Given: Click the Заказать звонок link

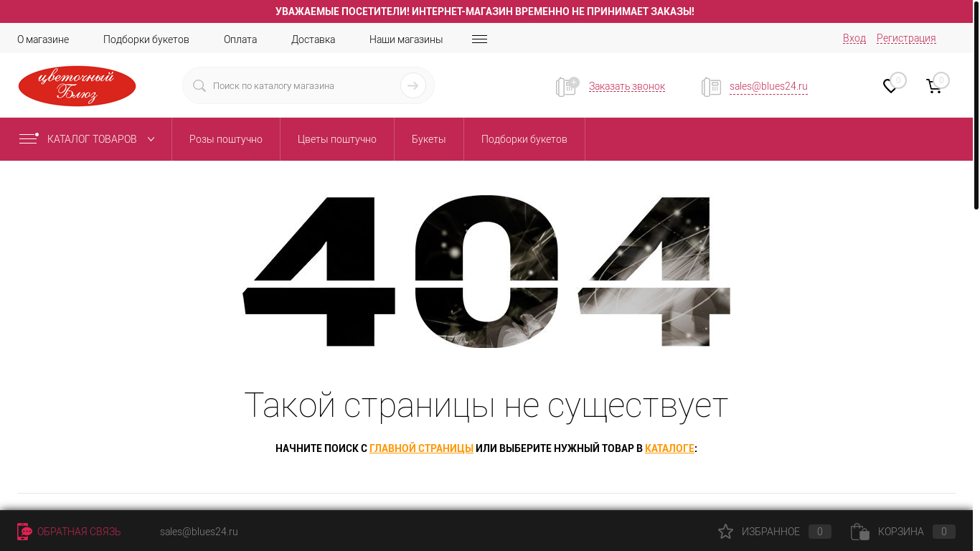Looking at the screenshot, I should point(626,86).
